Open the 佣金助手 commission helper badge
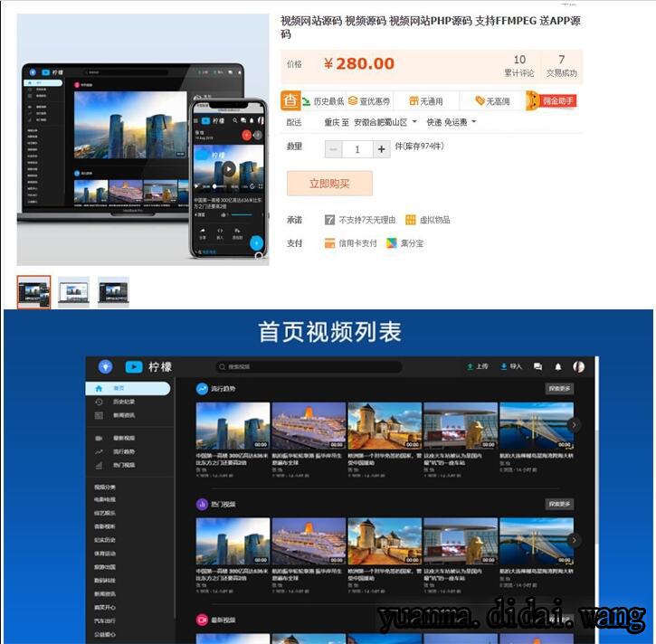 (x=551, y=101)
